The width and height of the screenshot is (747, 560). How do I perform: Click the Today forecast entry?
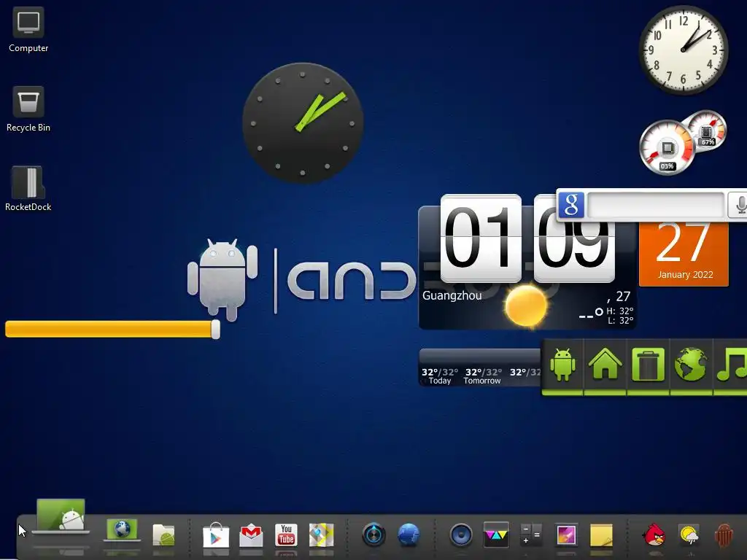click(439, 376)
